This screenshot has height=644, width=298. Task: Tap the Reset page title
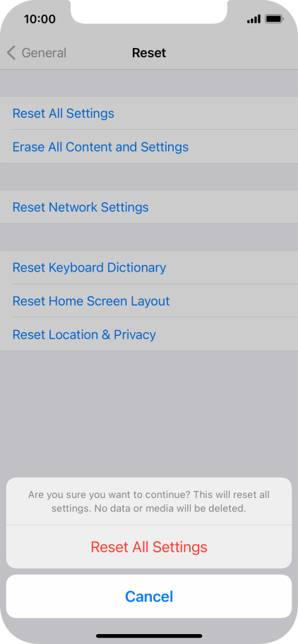pyautogui.click(x=149, y=53)
